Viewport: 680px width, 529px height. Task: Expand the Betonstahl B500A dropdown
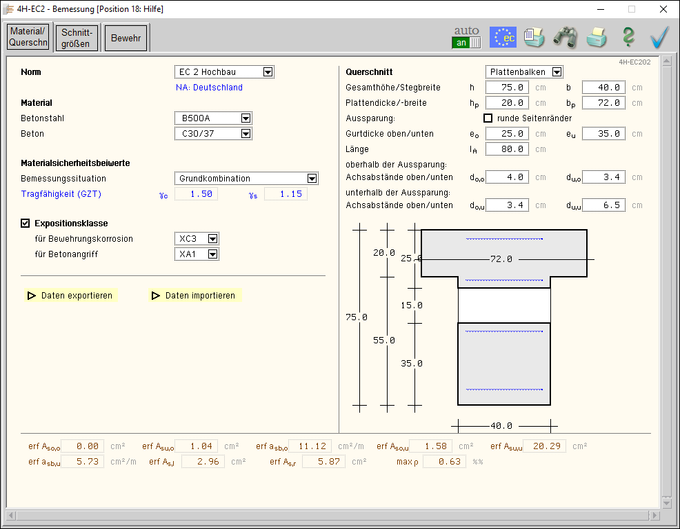[245, 118]
